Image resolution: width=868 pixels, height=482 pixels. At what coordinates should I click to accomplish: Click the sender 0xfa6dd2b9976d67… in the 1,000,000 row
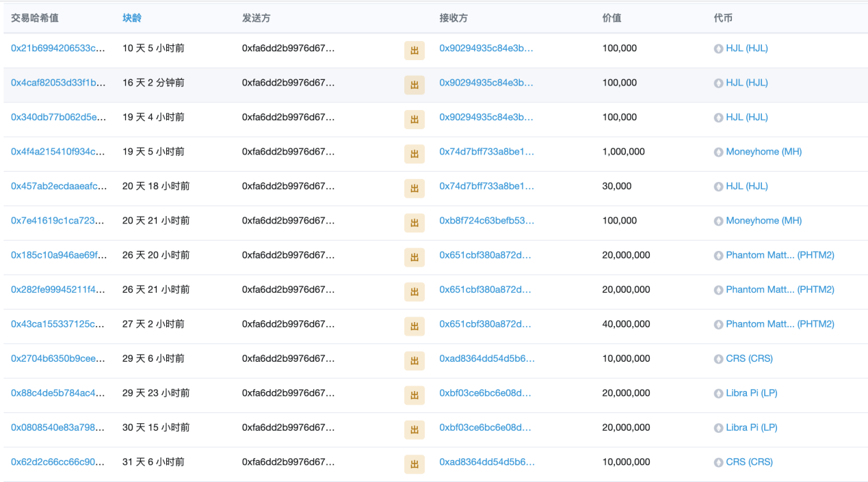[289, 152]
